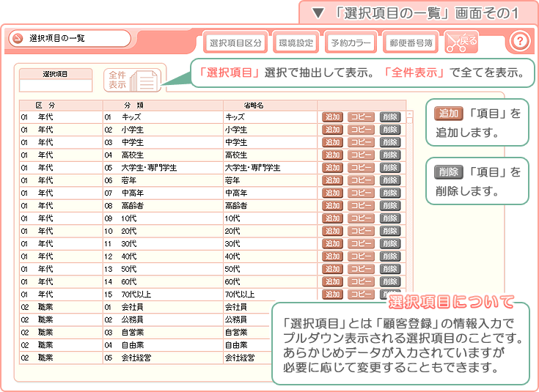This screenshot has width=539, height=392.
Task: Click 削除 on the 高齢者 row
Action: click(389, 206)
